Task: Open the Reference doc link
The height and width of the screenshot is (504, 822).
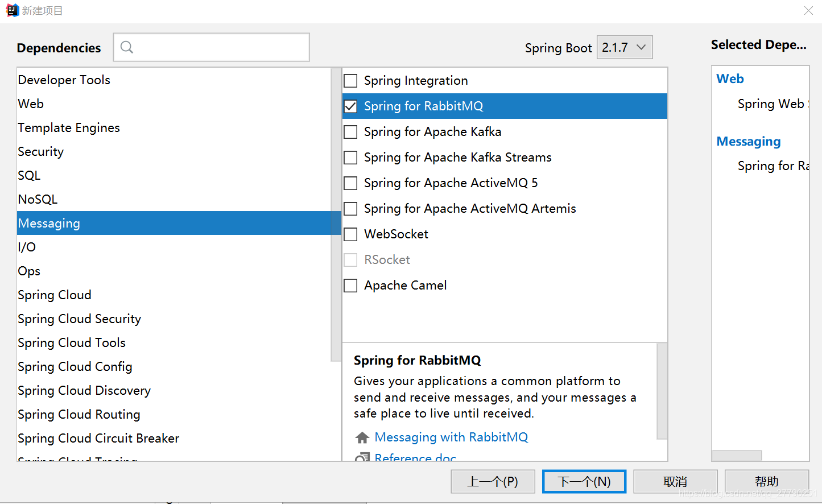Action: click(415, 457)
